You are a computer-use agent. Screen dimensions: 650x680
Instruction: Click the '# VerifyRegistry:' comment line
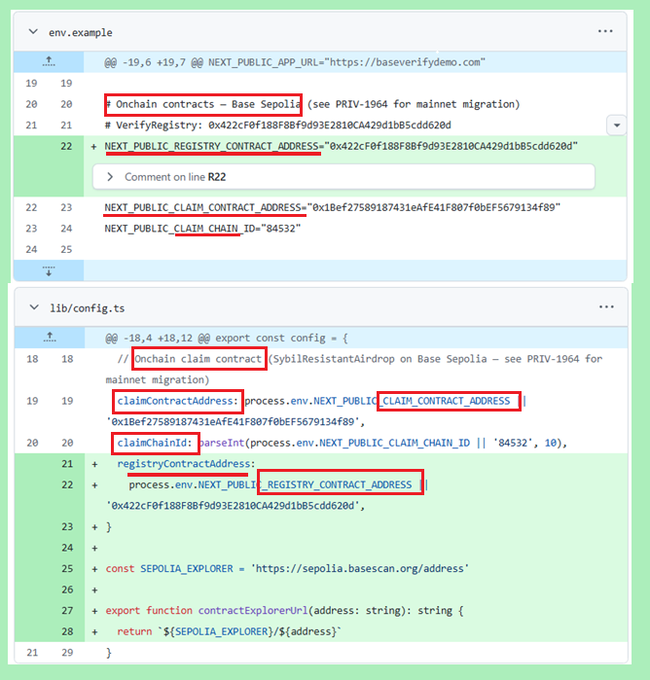(x=278, y=125)
